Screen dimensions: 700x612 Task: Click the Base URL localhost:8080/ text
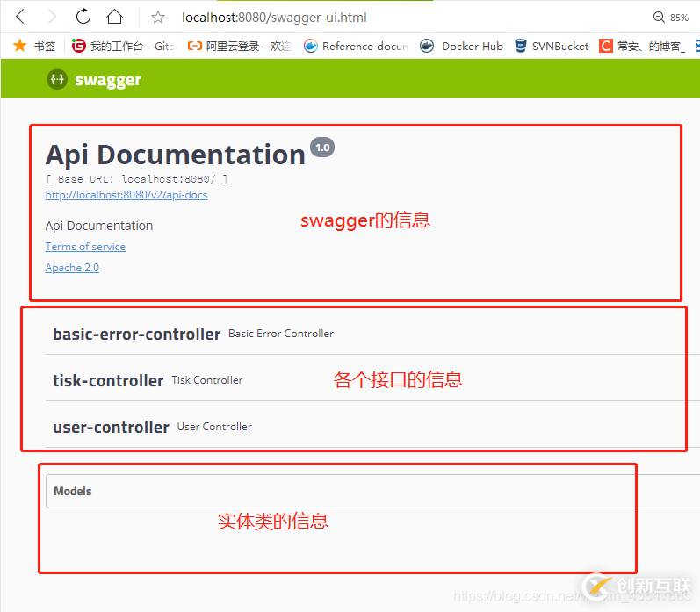point(137,179)
